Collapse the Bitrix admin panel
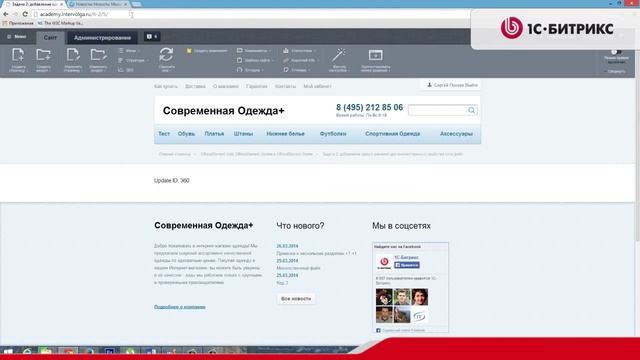Image resolution: width=640 pixels, height=360 pixels. (615, 71)
